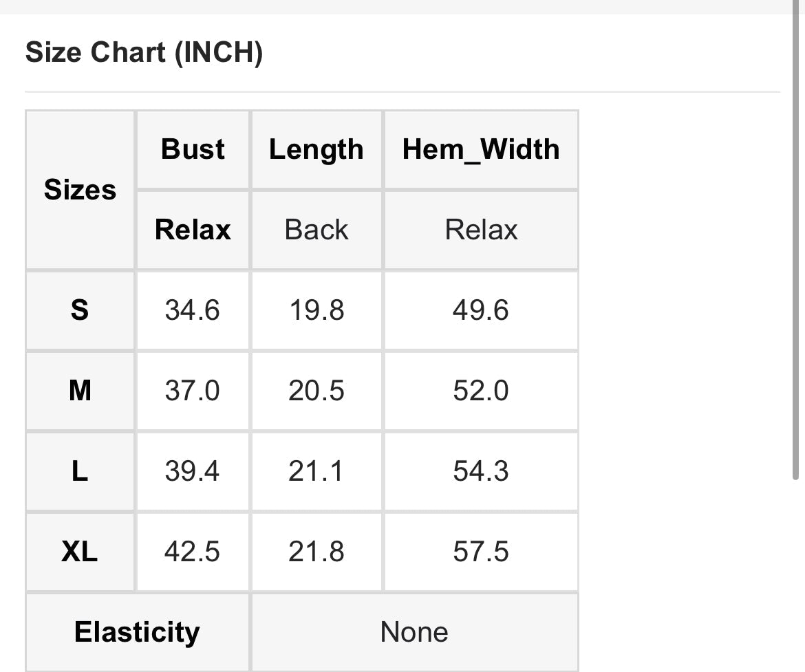Image resolution: width=805 pixels, height=672 pixels.
Task: Click the 19.8 length value
Action: point(316,310)
